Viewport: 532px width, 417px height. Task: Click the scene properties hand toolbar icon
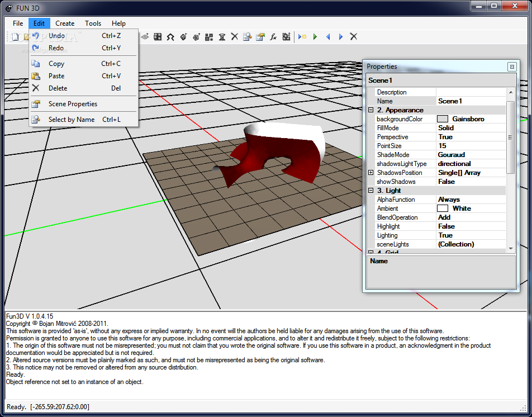pyautogui.click(x=260, y=37)
